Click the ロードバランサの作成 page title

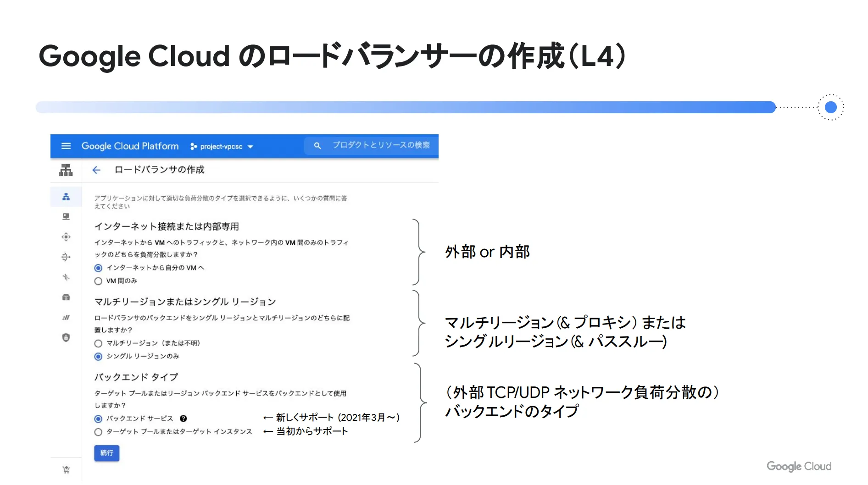point(160,170)
